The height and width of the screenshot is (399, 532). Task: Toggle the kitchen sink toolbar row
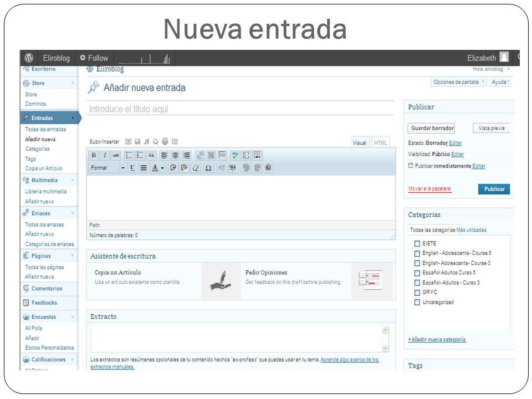pos(258,155)
